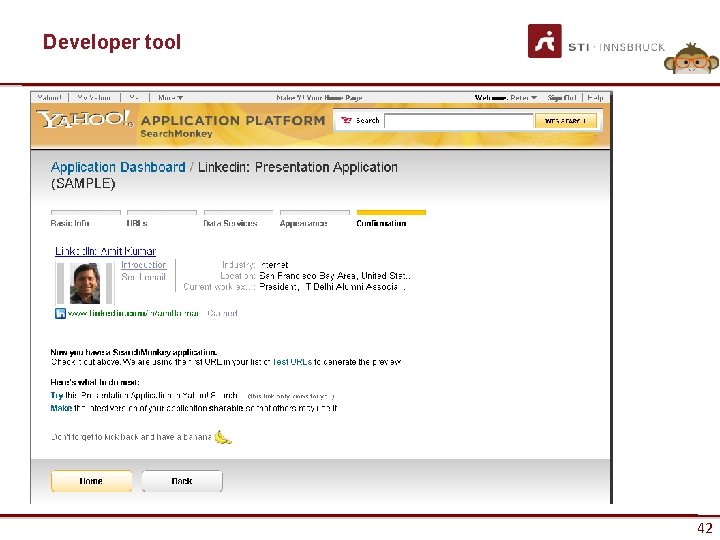This screenshot has height=540, width=720.
Task: Click the banana icon
Action: pyautogui.click(x=223, y=437)
